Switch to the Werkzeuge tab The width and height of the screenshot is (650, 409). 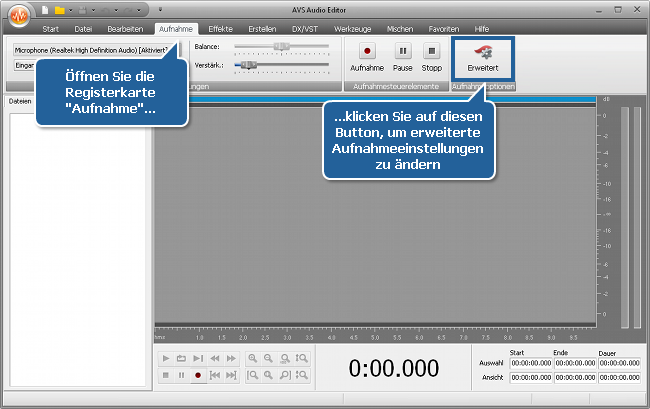[352, 29]
